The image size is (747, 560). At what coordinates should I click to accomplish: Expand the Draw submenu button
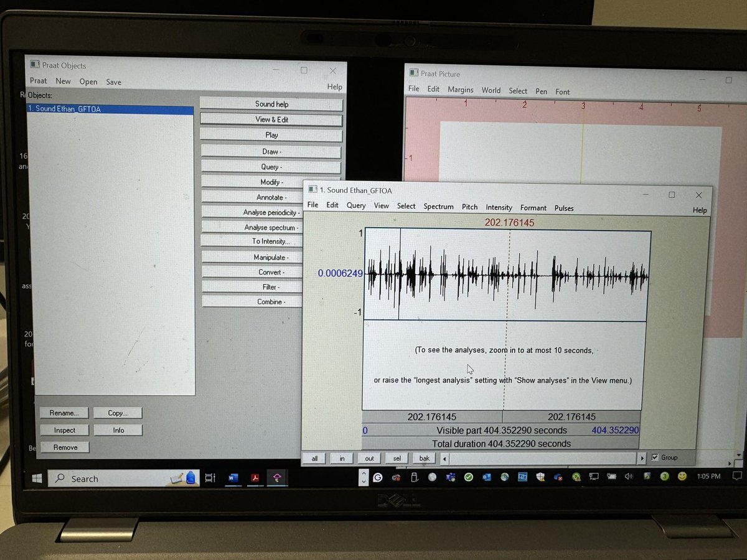(271, 152)
